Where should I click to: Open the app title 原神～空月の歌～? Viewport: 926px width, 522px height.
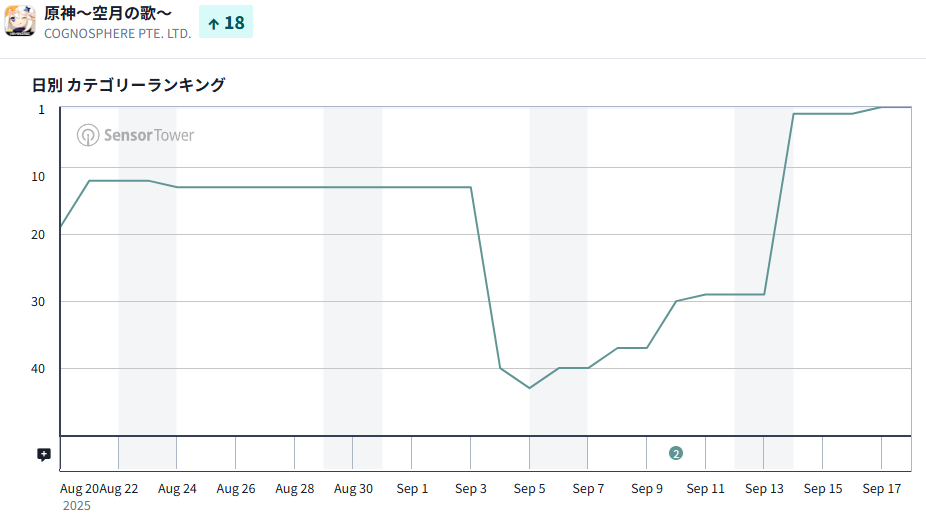coord(108,13)
